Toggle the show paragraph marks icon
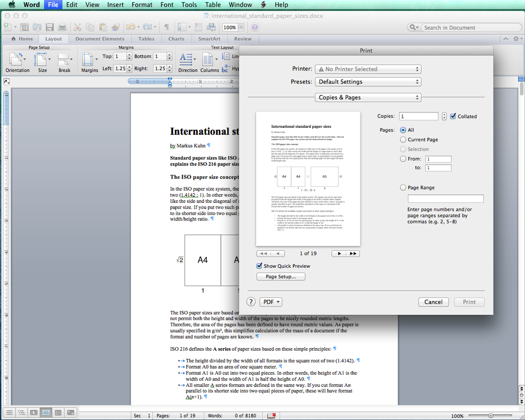Viewport: 525px width, 420px height. (x=167, y=28)
